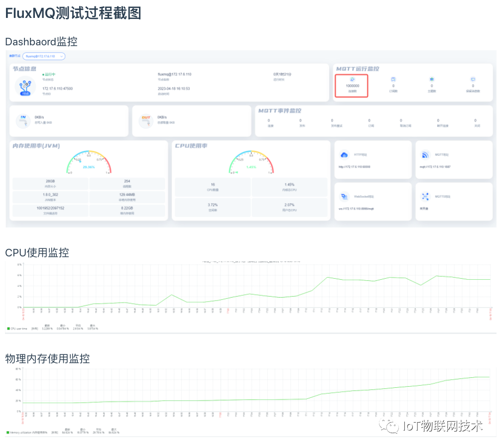Click the ws://172.17.6.110 WebSocket address link
Viewport: 499px width, 448px height.
pyautogui.click(x=356, y=209)
